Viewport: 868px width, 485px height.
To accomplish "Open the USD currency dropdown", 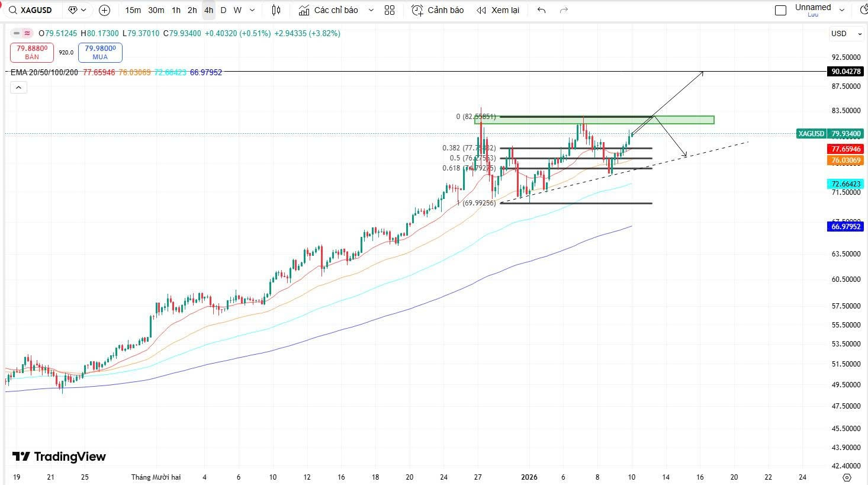I will point(846,34).
